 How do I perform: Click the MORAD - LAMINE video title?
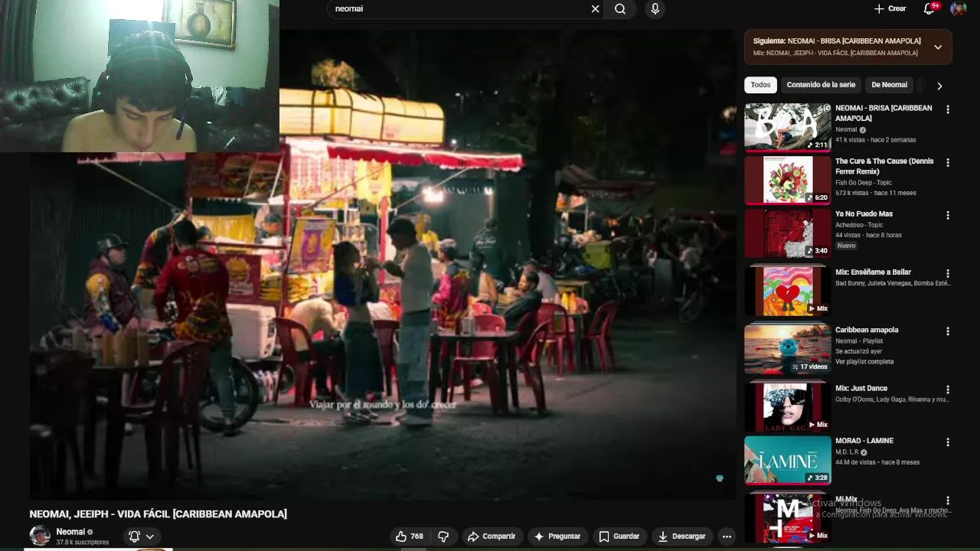click(864, 441)
